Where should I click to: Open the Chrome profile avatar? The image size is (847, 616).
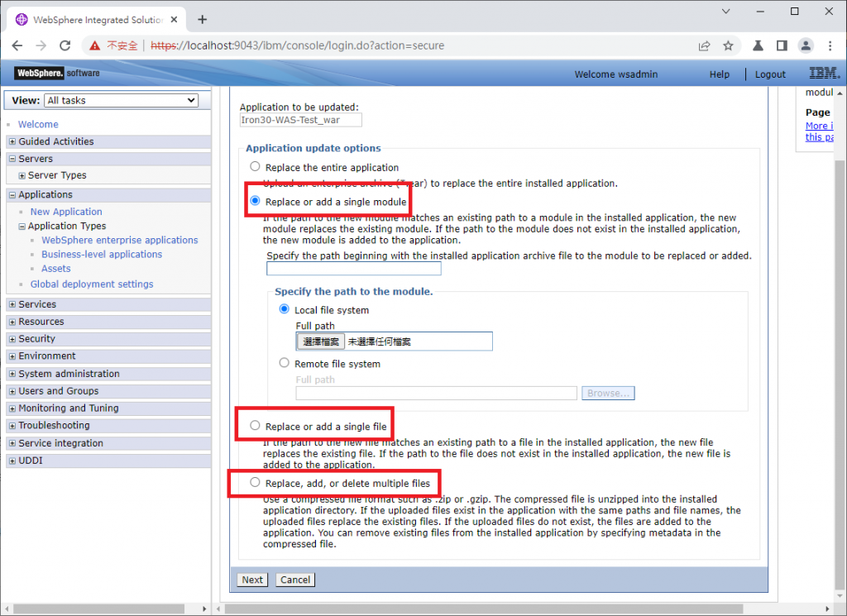pos(806,45)
